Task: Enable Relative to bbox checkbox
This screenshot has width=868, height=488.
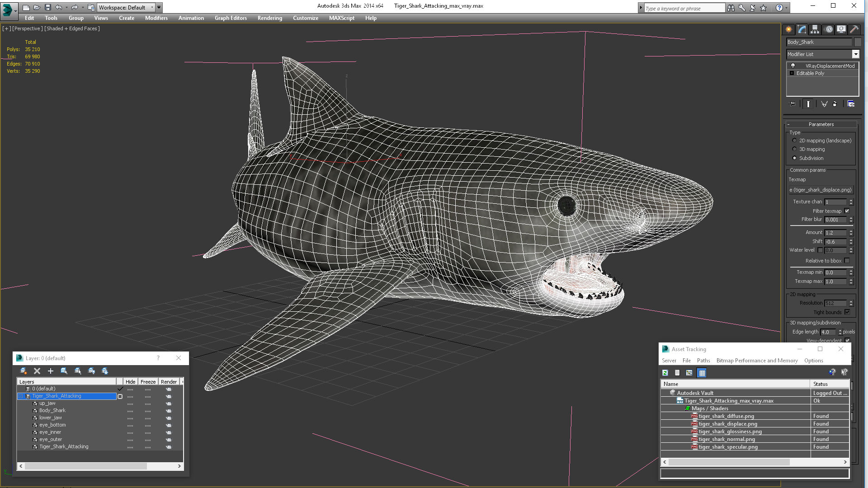Action: coord(847,261)
